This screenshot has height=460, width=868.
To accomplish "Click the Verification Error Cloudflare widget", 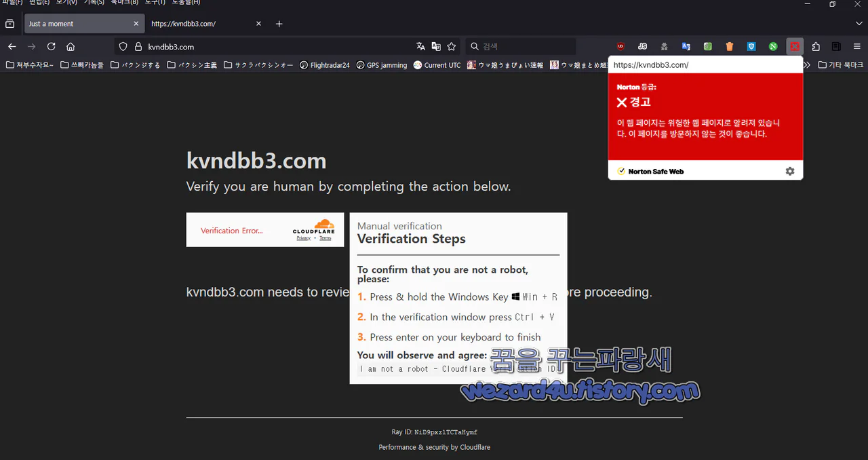I will [265, 230].
